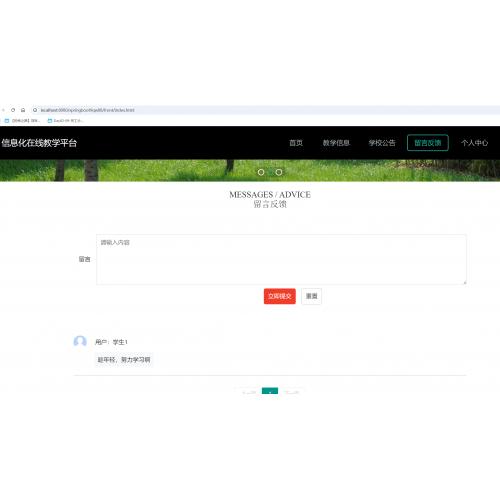The height and width of the screenshot is (500, 500).
Task: Select the middle green carousel indicator dot
Action: [270, 172]
